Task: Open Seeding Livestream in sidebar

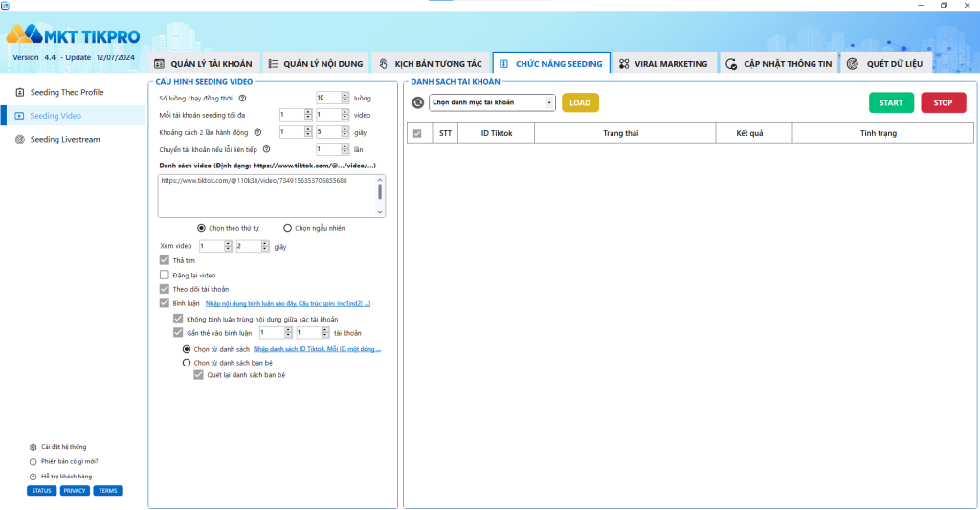Action: [x=73, y=140]
